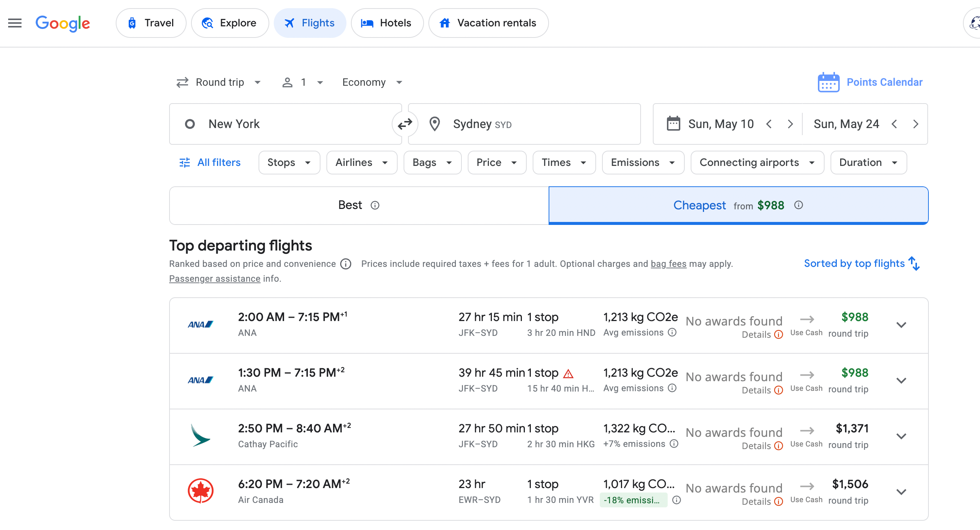980x530 pixels.
Task: Open award Details for ANA 1:30 PM flight
Action: point(762,390)
